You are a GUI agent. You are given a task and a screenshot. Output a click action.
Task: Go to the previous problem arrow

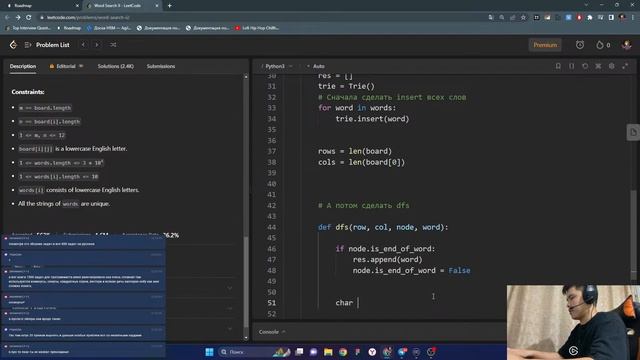tap(83, 45)
